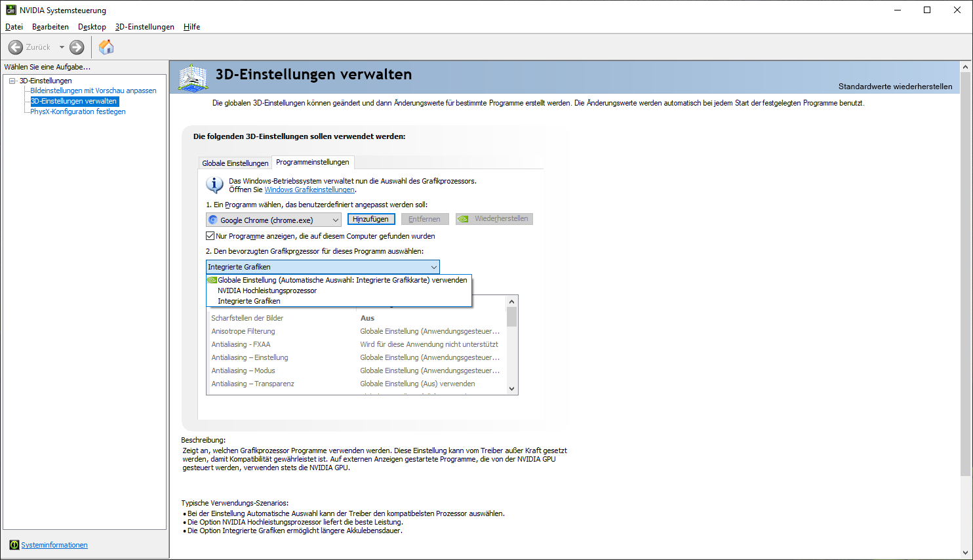
Task: Click the NVIDIA window title bar icon
Action: coord(10,10)
